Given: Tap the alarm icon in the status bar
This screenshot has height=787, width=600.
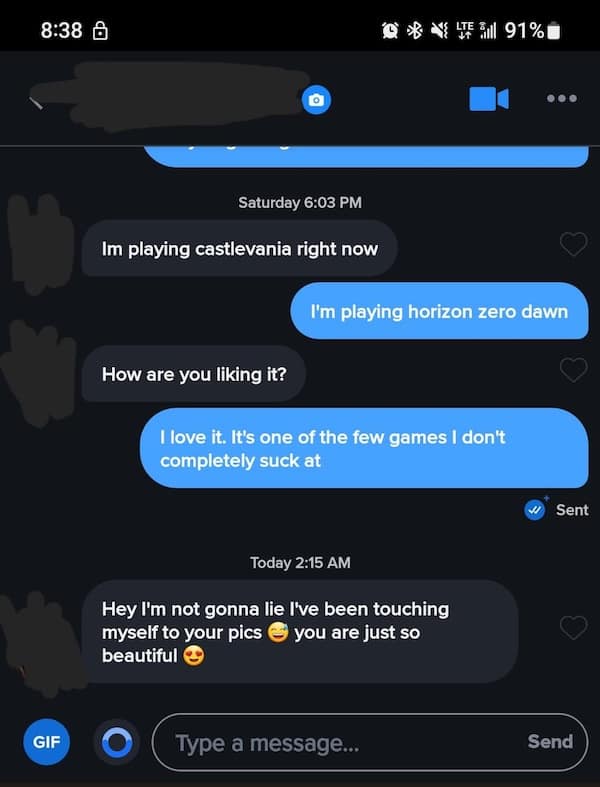Looking at the screenshot, I should [x=390, y=31].
